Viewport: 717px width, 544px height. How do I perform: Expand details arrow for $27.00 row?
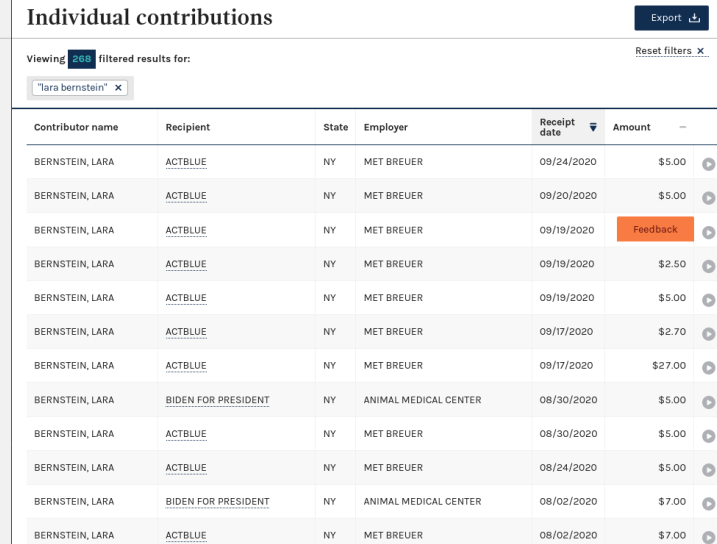[x=708, y=368]
